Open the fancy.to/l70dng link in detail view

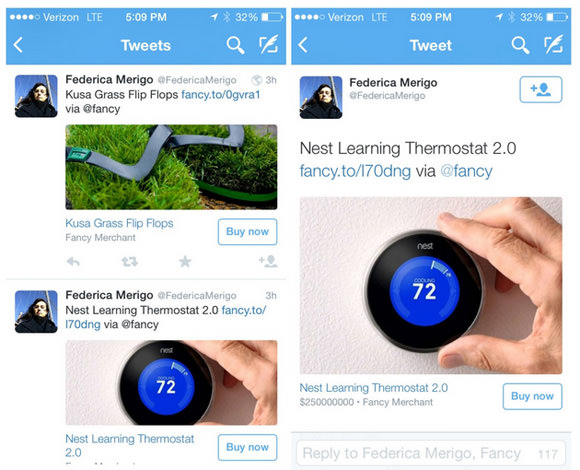pos(355,171)
